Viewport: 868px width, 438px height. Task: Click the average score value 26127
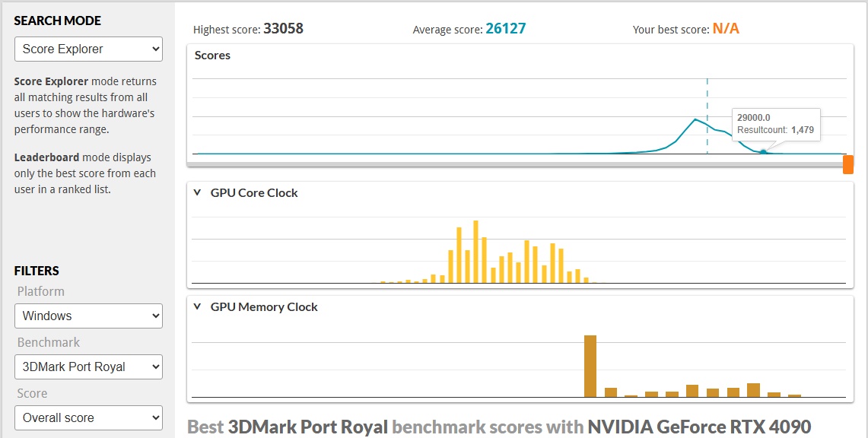pos(505,29)
